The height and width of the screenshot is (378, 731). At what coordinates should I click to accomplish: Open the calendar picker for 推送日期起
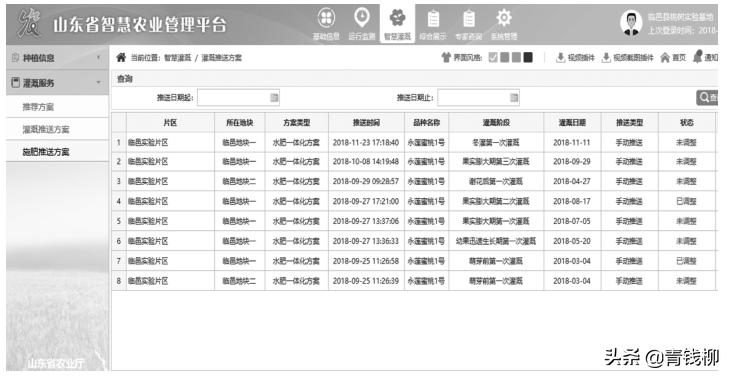click(x=274, y=97)
